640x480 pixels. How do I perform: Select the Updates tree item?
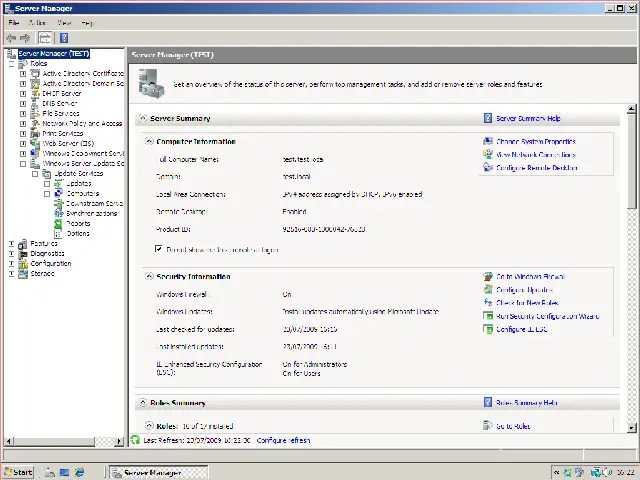(78, 184)
